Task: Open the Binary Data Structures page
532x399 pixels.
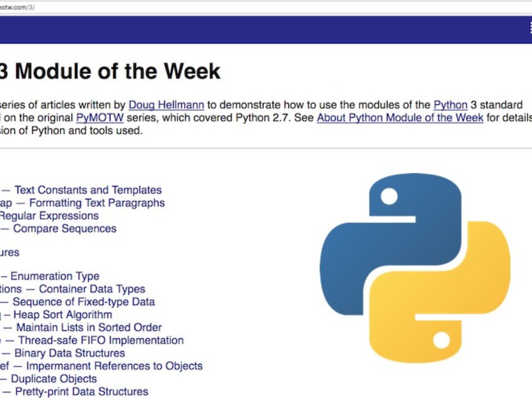Action: click(64, 353)
